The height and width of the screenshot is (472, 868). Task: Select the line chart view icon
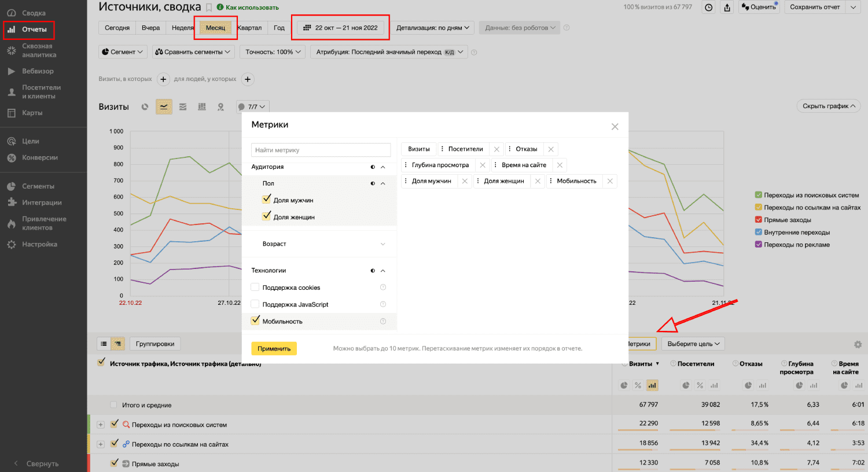[x=164, y=107]
